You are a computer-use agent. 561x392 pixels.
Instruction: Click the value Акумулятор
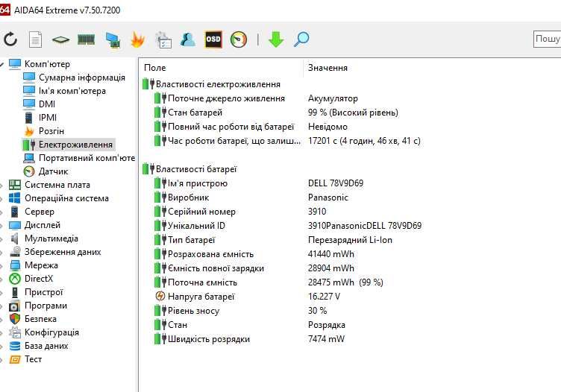click(x=333, y=98)
